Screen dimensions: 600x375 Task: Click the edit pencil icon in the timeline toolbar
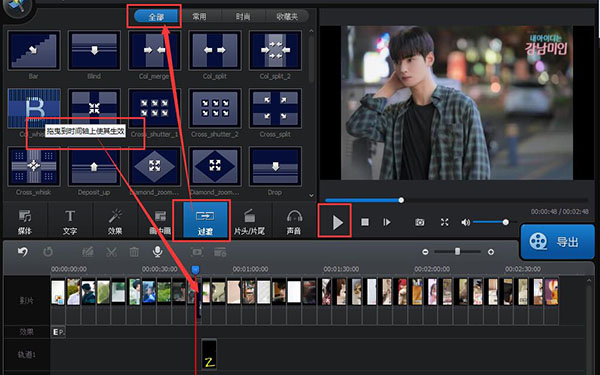[88, 251]
